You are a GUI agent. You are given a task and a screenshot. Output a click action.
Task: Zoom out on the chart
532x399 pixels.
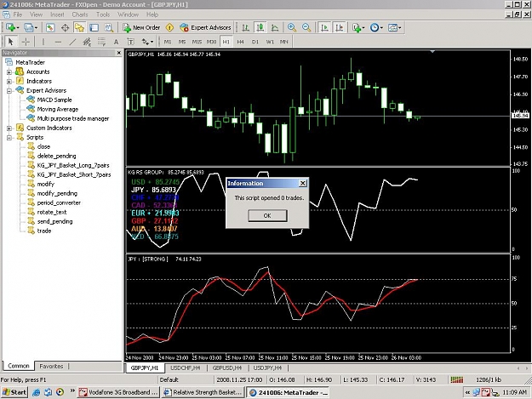306,27
